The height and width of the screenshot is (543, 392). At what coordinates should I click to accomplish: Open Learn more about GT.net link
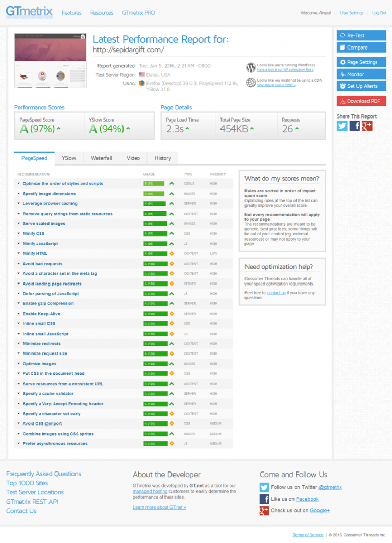click(159, 507)
